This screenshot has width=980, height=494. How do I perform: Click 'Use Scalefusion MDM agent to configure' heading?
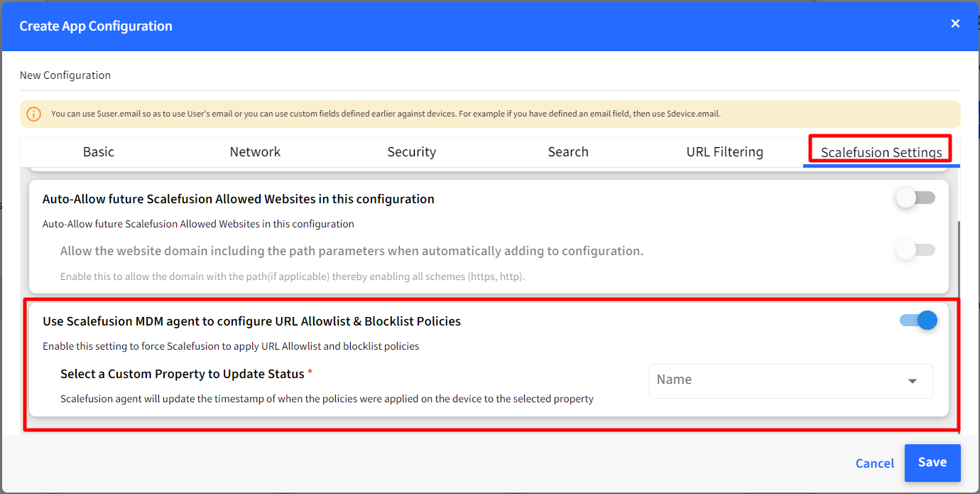(x=251, y=321)
